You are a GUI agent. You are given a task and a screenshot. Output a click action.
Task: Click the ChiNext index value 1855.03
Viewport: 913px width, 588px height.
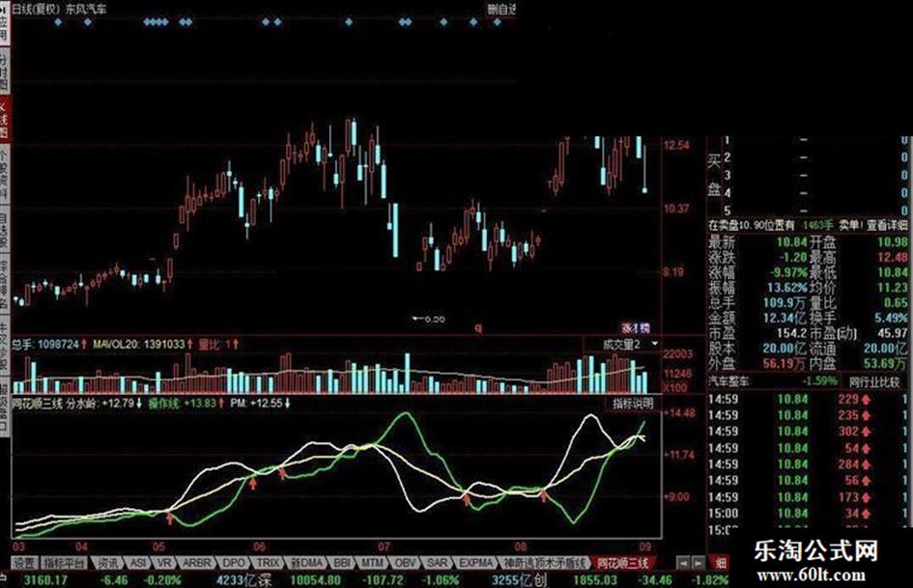click(x=594, y=580)
